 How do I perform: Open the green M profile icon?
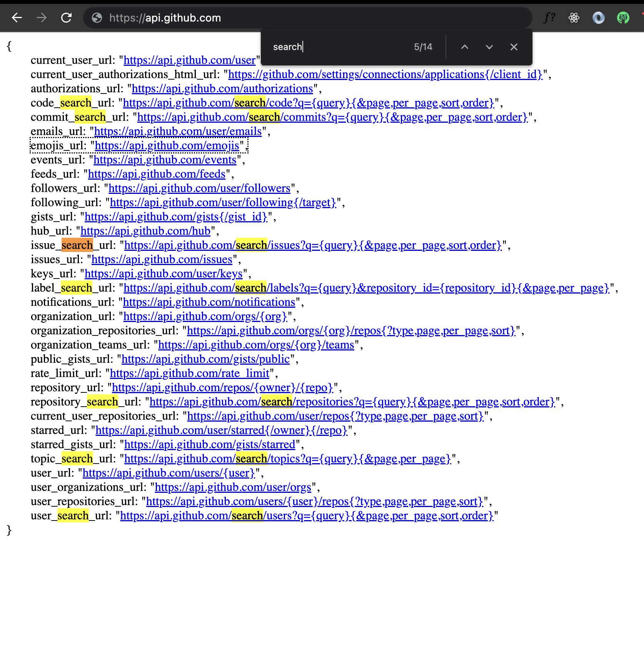tap(623, 18)
